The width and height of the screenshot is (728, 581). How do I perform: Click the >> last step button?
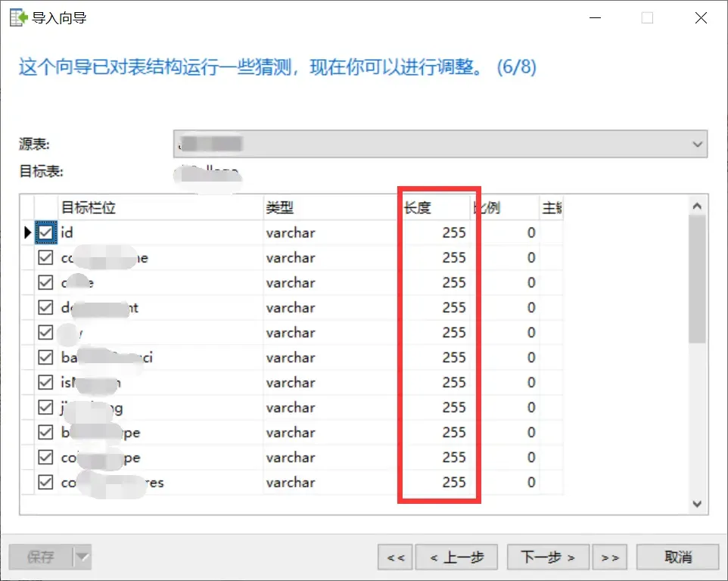(610, 557)
